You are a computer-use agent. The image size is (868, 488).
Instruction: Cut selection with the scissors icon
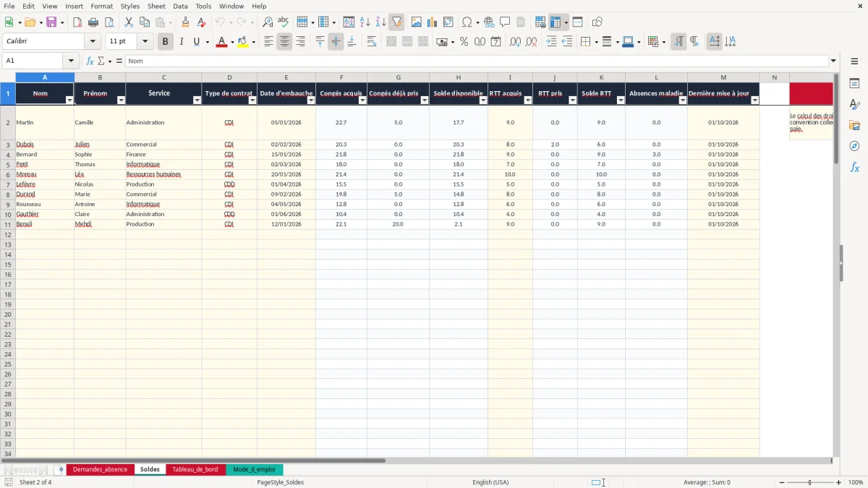(x=129, y=22)
